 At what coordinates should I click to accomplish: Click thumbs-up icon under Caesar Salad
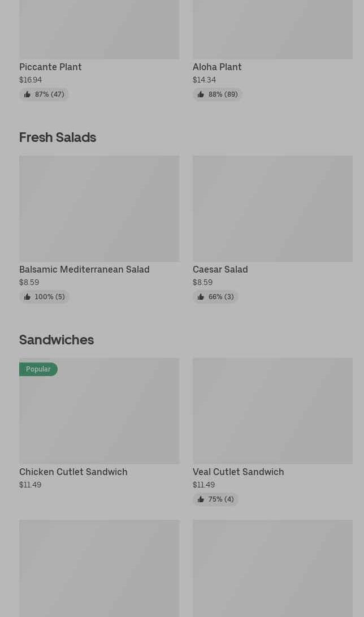coord(201,297)
